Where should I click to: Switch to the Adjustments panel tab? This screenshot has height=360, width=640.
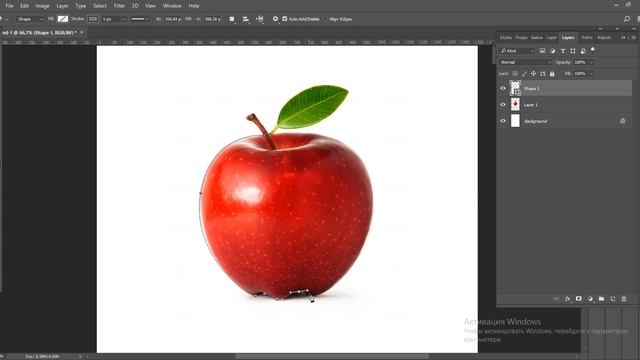pos(604,38)
